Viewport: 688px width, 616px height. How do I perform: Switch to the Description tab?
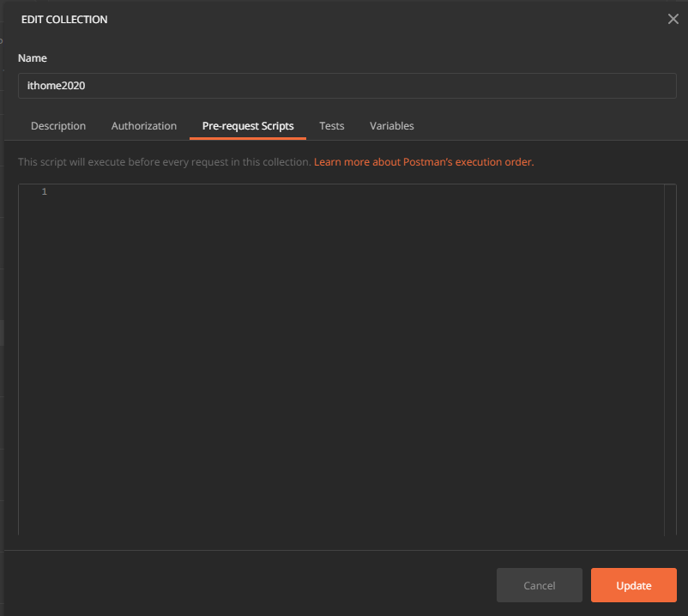pos(58,126)
